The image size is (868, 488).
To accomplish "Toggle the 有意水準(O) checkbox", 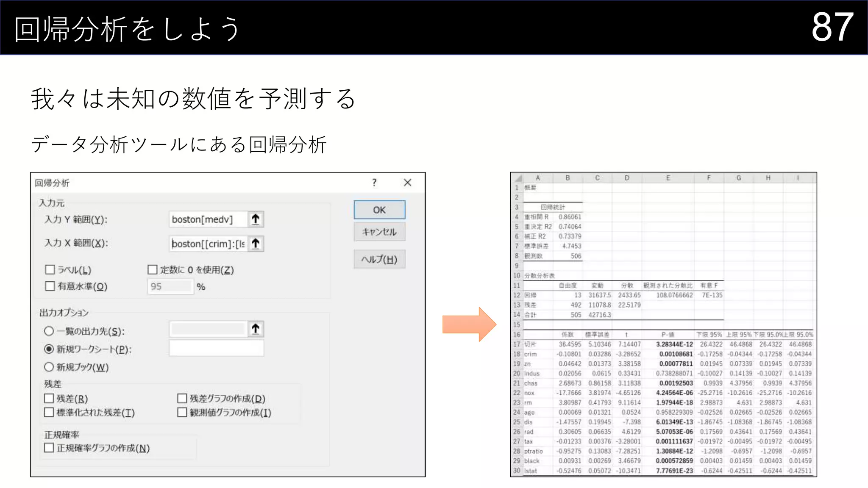I will [50, 286].
